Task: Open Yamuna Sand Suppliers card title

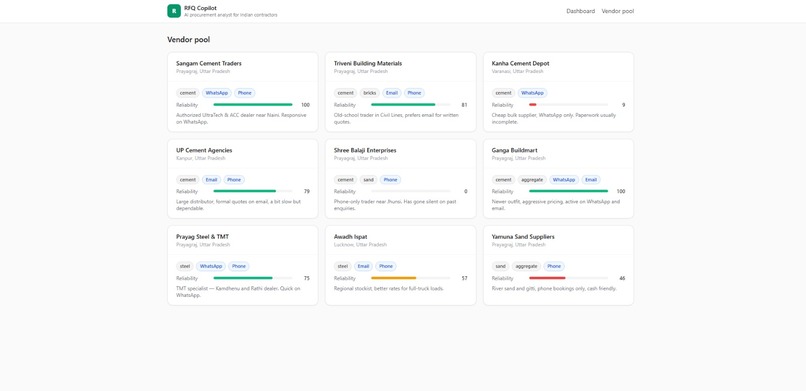Action: pyautogui.click(x=523, y=237)
